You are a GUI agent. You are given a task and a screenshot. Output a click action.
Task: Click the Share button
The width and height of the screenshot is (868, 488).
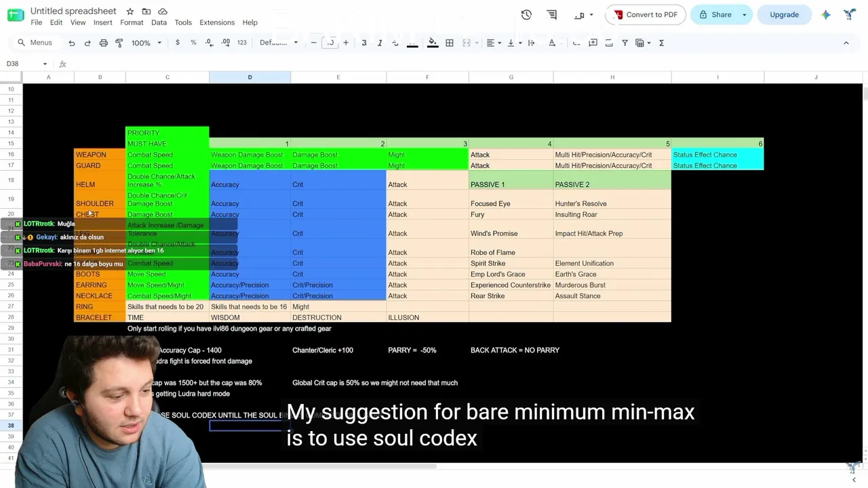[715, 15]
